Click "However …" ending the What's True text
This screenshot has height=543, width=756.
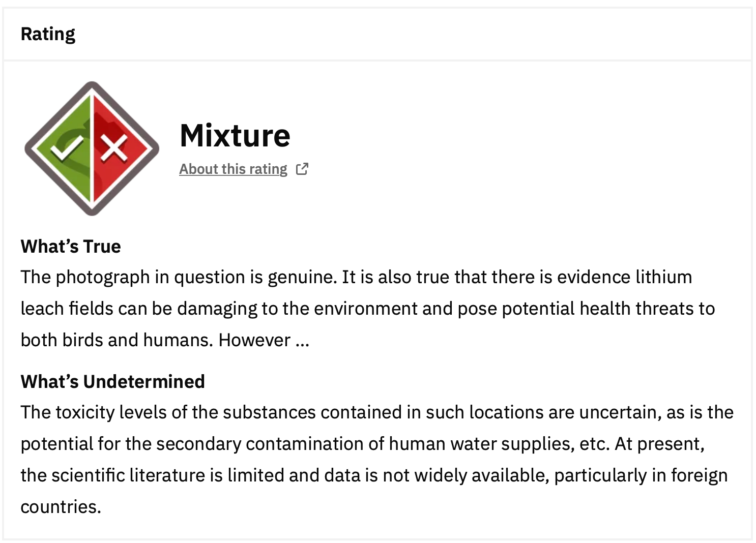(264, 340)
